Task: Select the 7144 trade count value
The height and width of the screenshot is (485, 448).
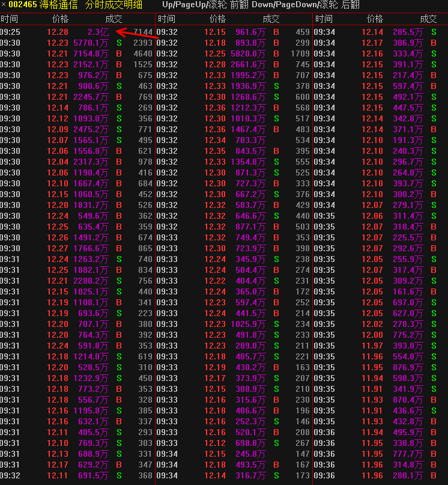Action: pos(143,32)
